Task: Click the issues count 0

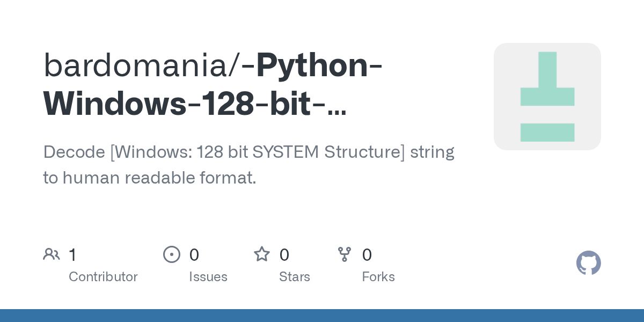Action: pos(194,255)
